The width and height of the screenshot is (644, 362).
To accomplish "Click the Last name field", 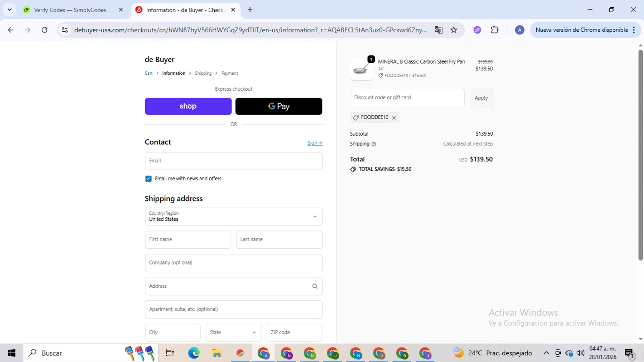I will [x=279, y=240].
